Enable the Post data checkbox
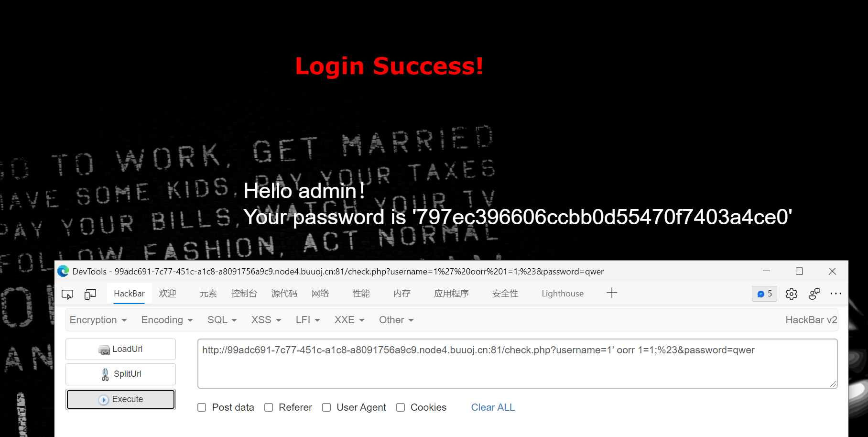Image resolution: width=868 pixels, height=437 pixels. pos(202,407)
